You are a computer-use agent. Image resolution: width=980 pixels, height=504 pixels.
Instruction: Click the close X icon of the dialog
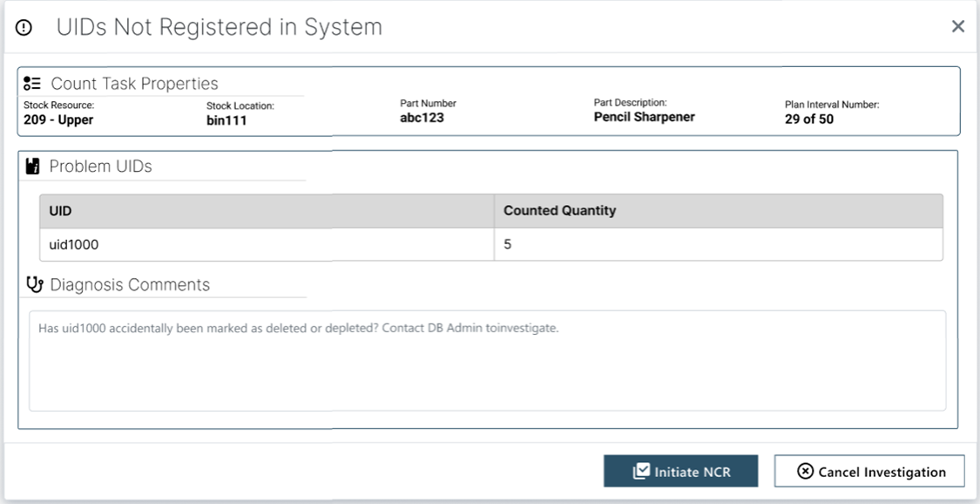click(x=956, y=26)
